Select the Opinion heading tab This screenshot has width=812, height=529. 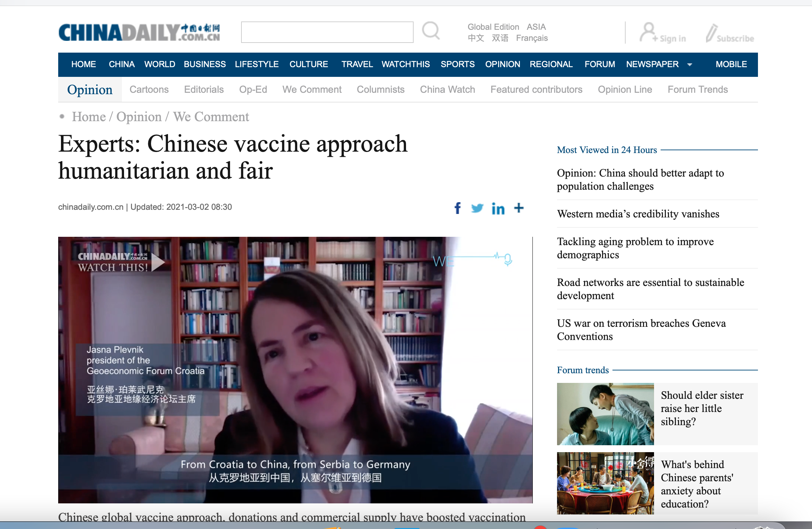pos(90,90)
